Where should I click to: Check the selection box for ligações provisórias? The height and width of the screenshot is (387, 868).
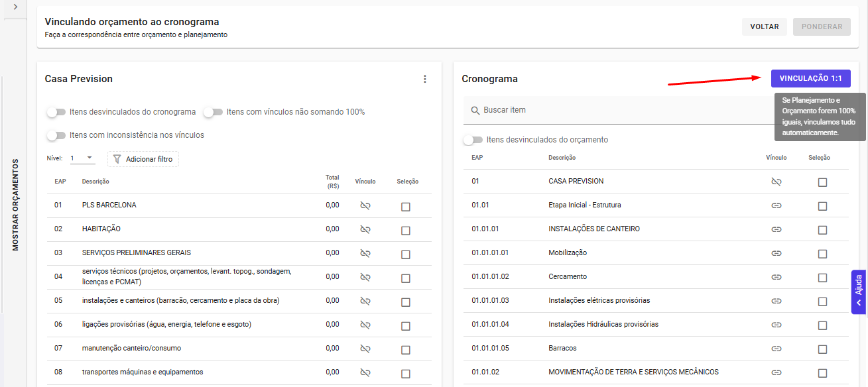[406, 326]
